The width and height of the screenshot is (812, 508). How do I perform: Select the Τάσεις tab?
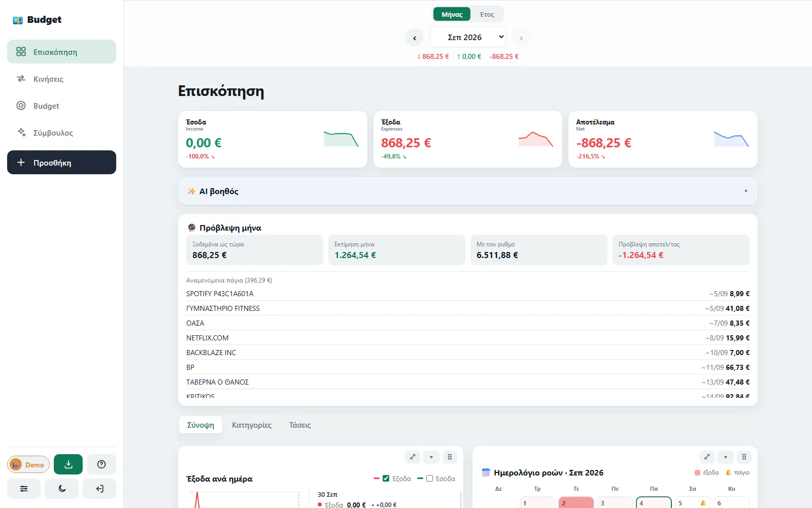(300, 425)
